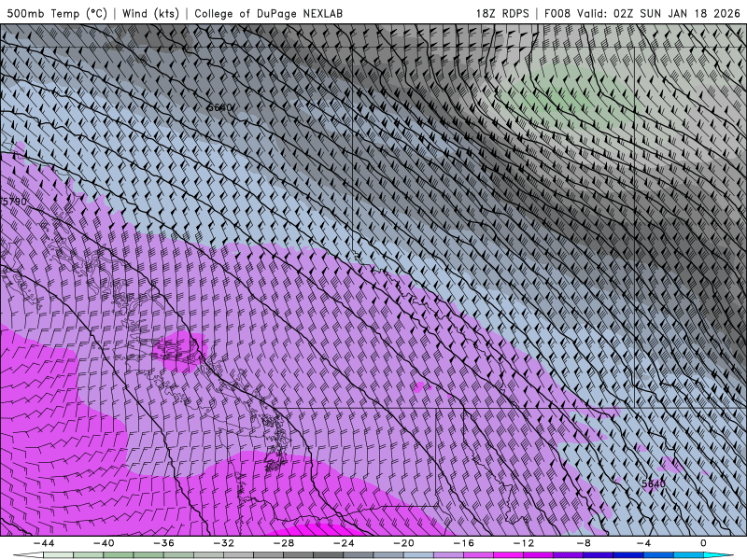Click the -20 colorbar tick label

[x=404, y=543]
